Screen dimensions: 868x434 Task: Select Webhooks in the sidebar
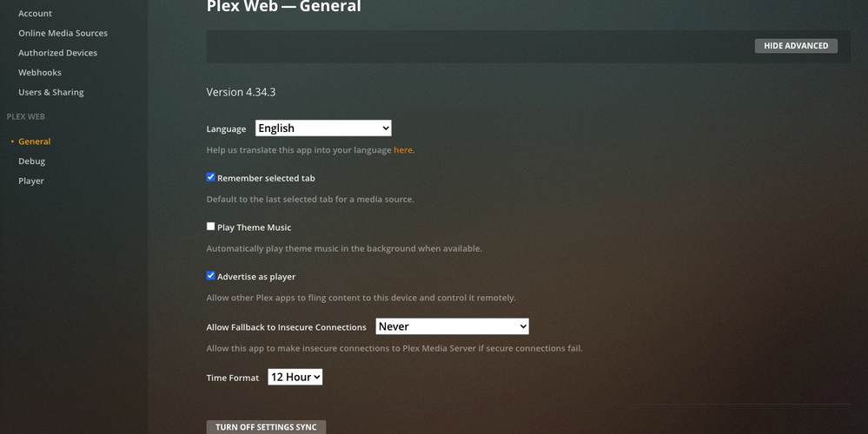(40, 72)
